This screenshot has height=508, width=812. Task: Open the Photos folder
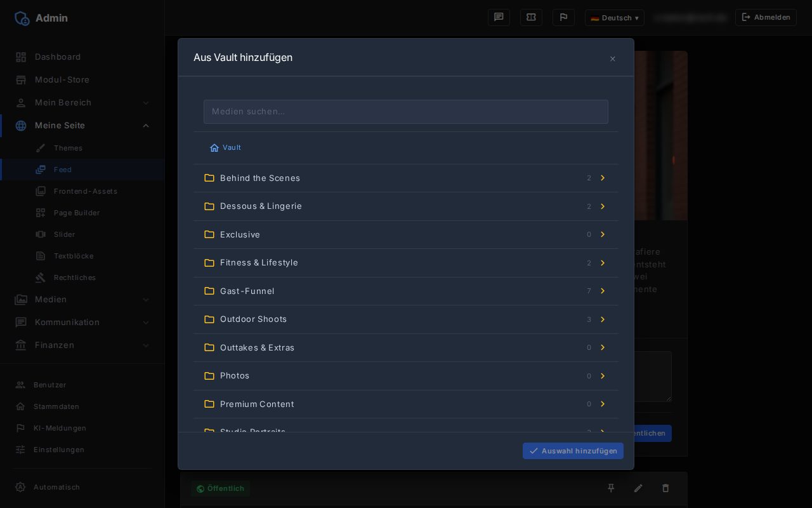(406, 376)
